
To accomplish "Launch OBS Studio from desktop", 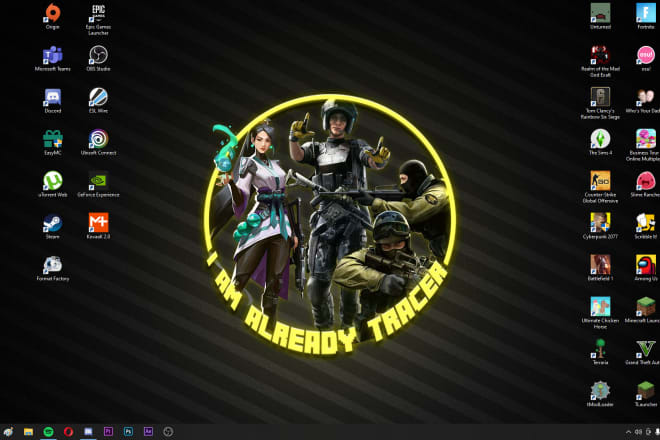I will [98, 55].
